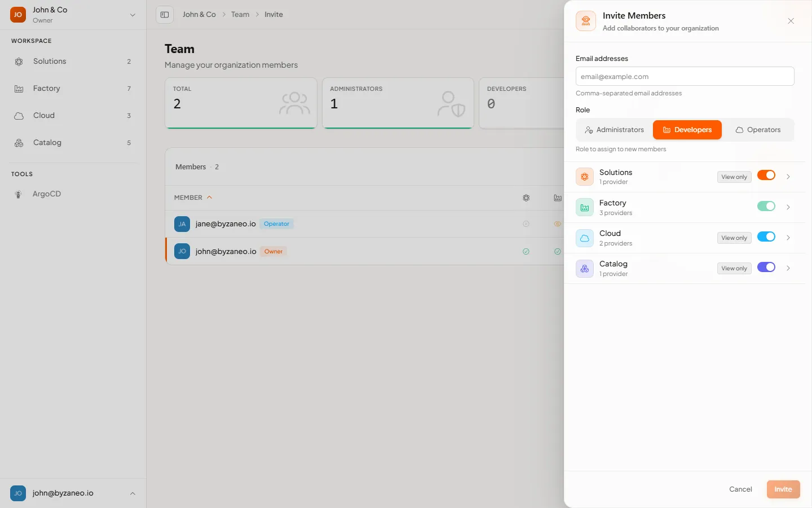Click the Solutions column gear icon in table

point(526,198)
